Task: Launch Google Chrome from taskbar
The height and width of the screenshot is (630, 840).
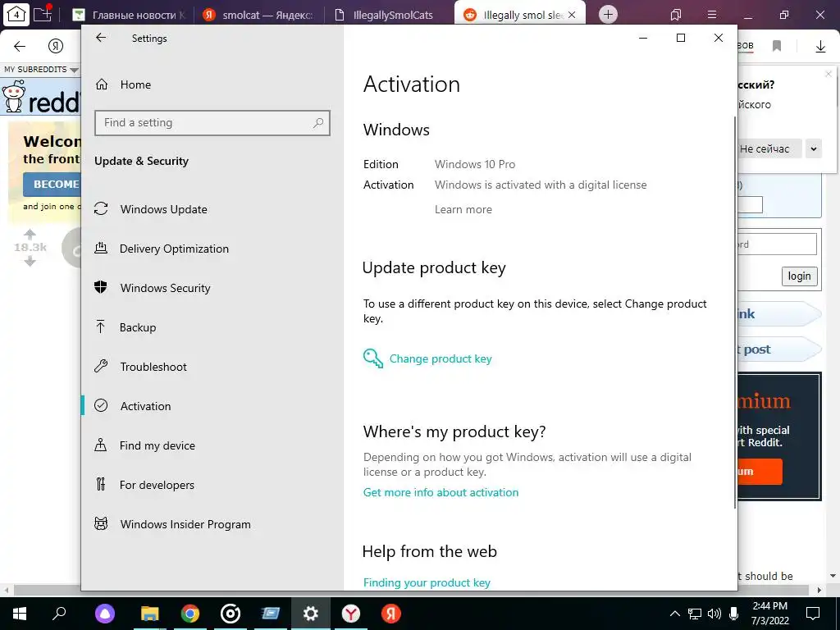Action: click(190, 614)
